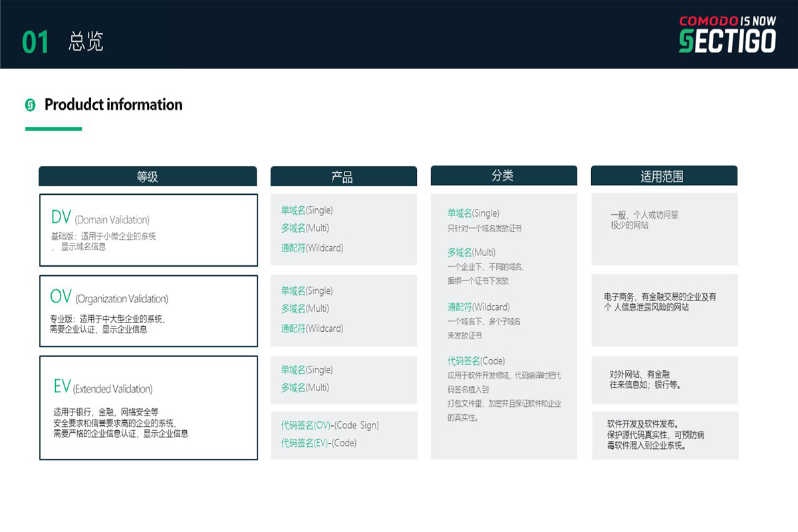798x532 pixels.
Task: Select the 适用范围 column header
Action: [x=664, y=176]
